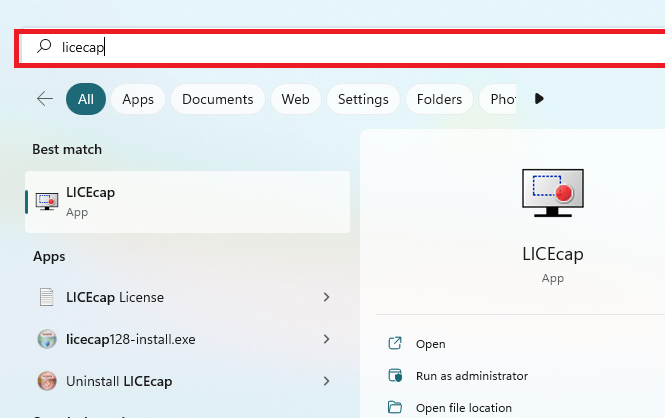This screenshot has height=418, width=665.
Task: Open the Uninstall LICEcap result
Action: pos(119,381)
